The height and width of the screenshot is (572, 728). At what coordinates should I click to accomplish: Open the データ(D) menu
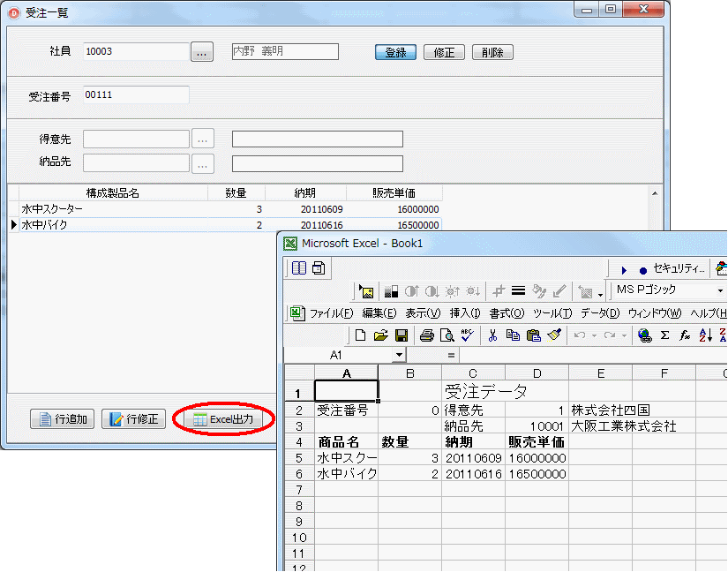[600, 313]
